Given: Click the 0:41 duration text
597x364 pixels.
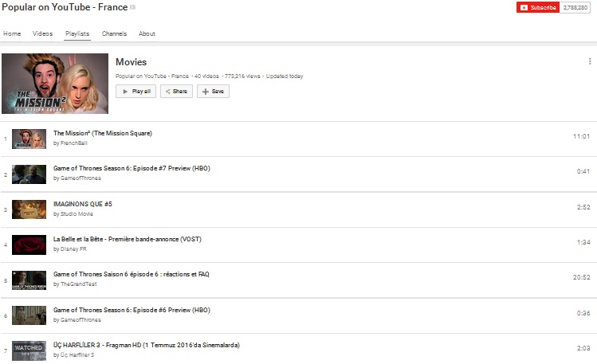Looking at the screenshot, I should [583, 171].
